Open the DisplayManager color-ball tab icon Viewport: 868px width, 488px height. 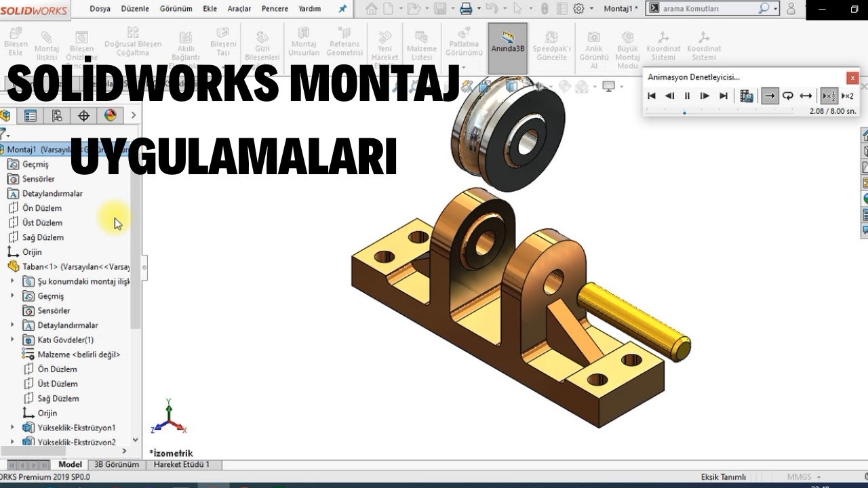click(x=111, y=116)
